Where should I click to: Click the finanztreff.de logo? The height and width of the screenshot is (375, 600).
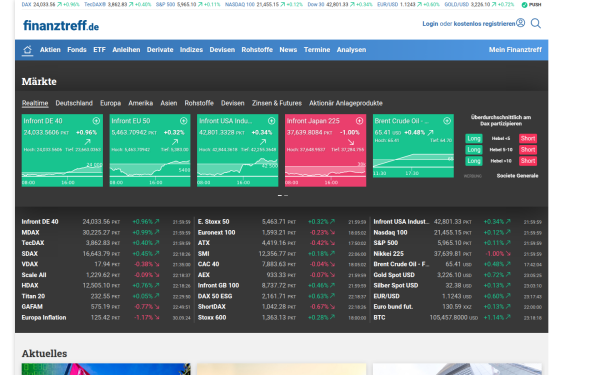click(x=61, y=26)
